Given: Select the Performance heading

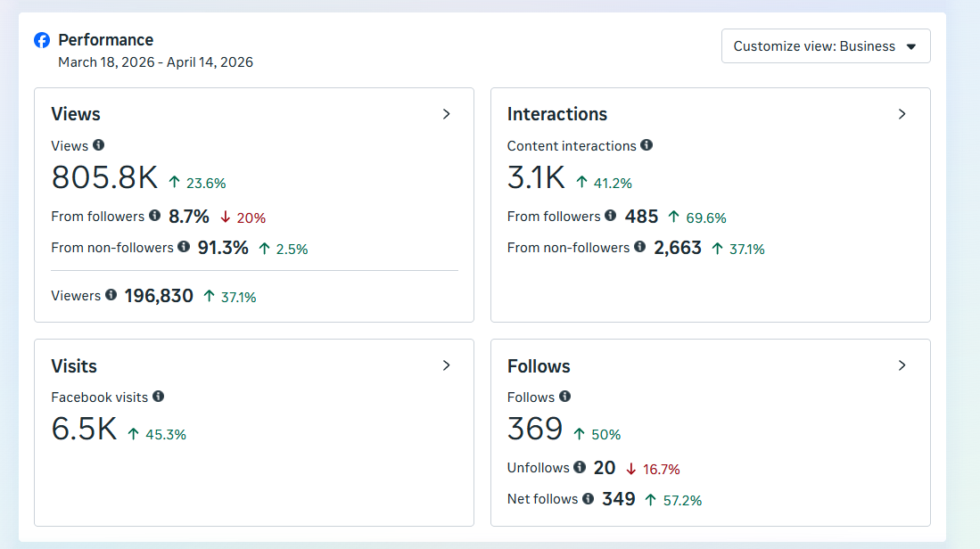Looking at the screenshot, I should (106, 39).
